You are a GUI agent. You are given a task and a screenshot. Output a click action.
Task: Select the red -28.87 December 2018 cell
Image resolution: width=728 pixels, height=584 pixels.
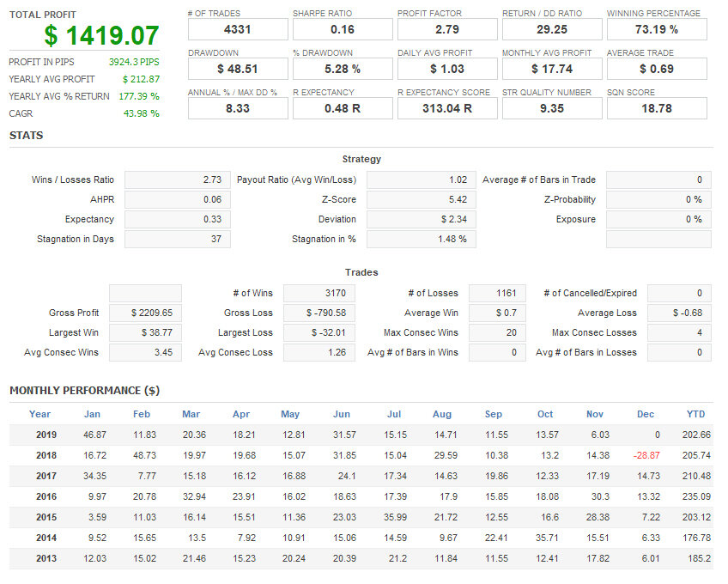coord(646,455)
